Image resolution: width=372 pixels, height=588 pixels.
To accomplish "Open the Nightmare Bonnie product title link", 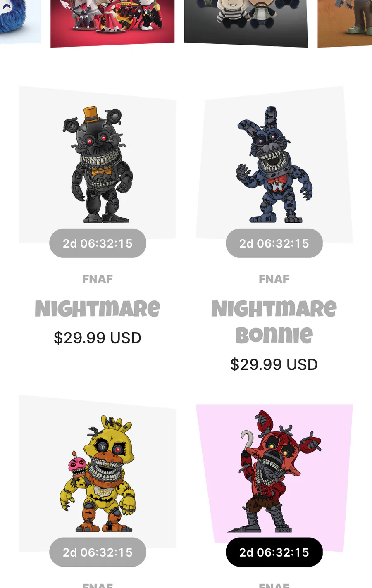I will (x=274, y=322).
